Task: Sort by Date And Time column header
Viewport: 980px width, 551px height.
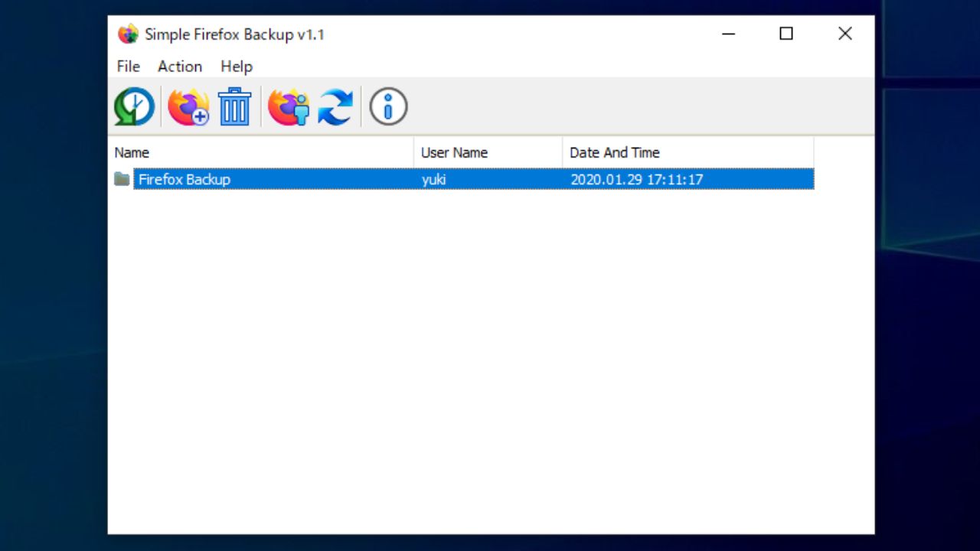Action: [x=688, y=152]
